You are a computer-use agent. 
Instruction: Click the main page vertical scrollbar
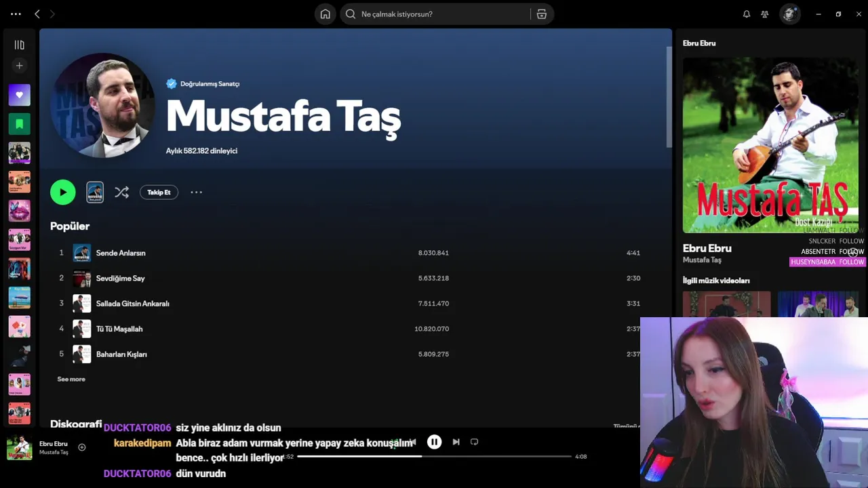pos(669,97)
